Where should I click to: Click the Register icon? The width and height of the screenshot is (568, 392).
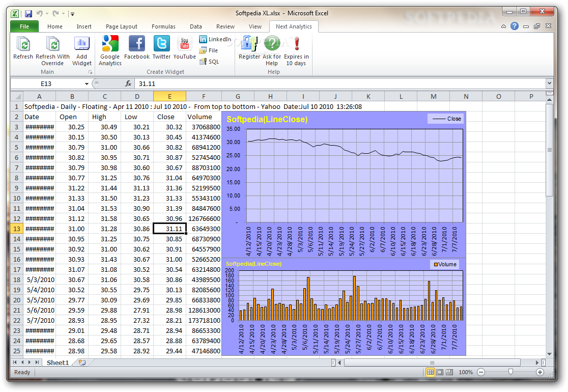click(x=249, y=48)
